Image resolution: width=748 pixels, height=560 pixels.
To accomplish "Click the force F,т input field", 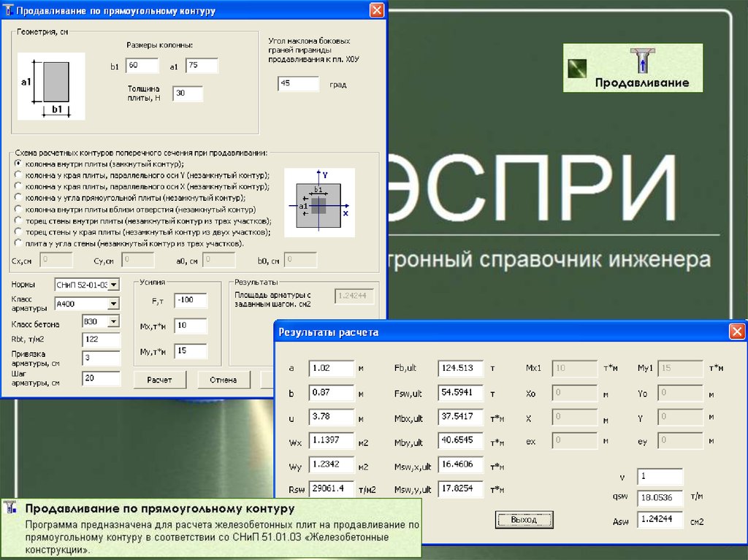I will pos(191,301).
